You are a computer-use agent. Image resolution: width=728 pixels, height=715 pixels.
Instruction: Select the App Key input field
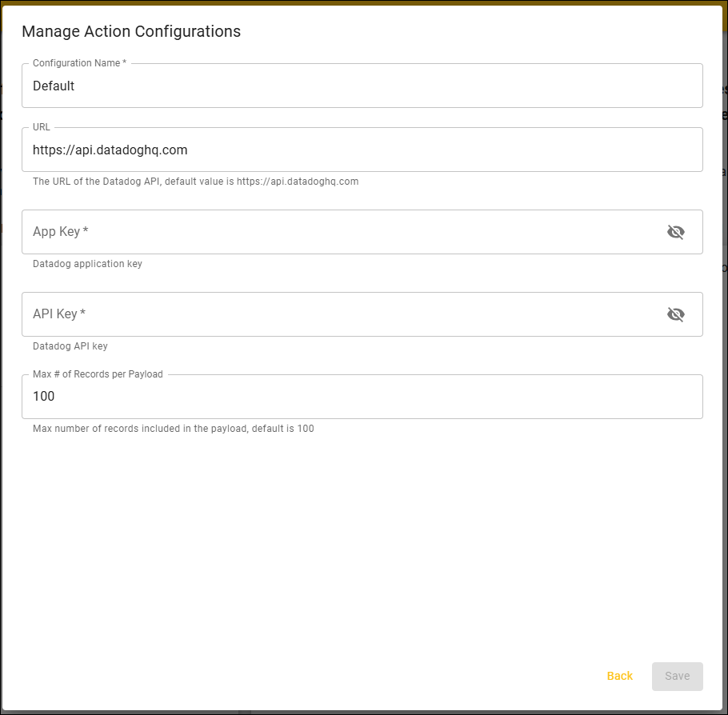[336, 232]
